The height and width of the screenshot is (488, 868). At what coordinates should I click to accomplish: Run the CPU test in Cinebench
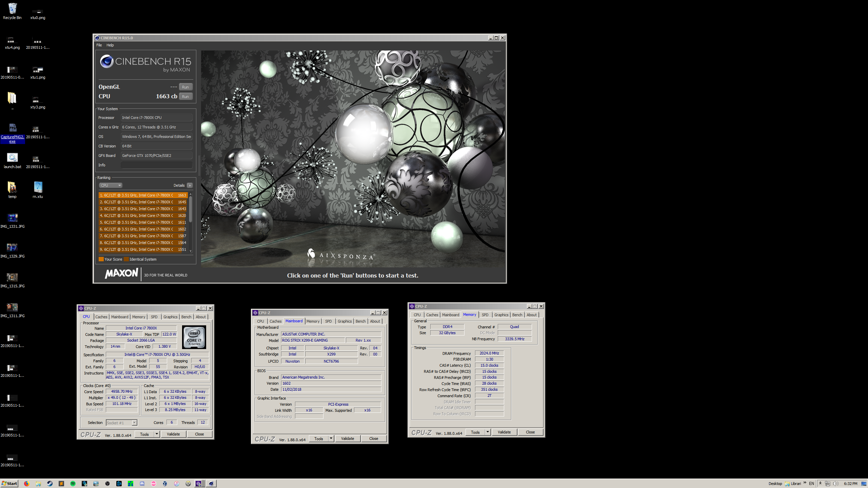[185, 97]
